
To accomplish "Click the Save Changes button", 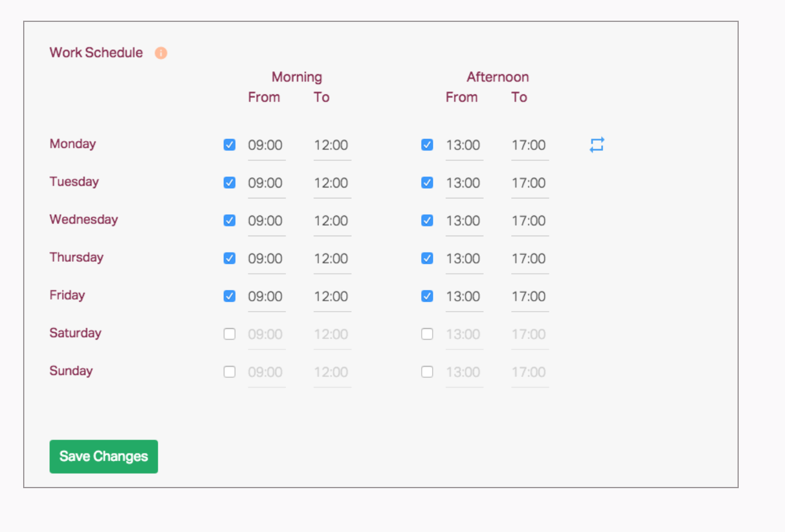I will click(103, 457).
